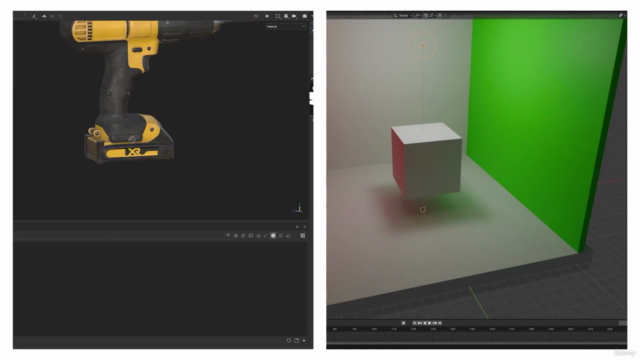This screenshot has width=640, height=360.
Task: Close the lower-left shelf panel
Action: coord(304,227)
